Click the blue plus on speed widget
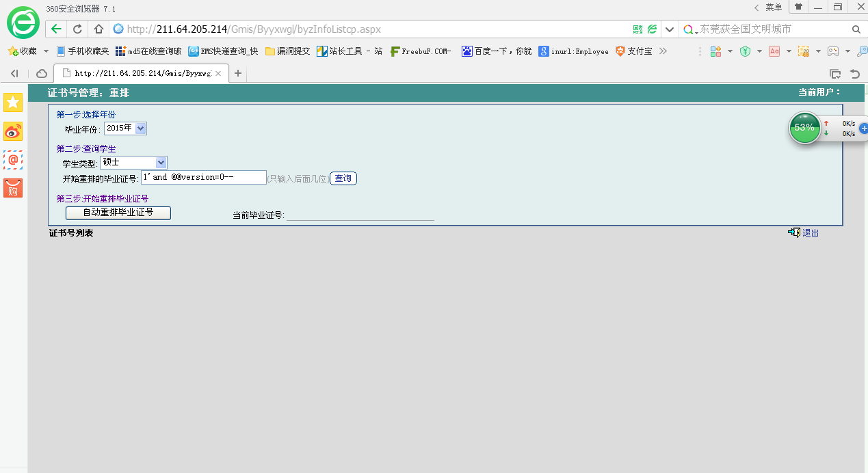 click(863, 129)
